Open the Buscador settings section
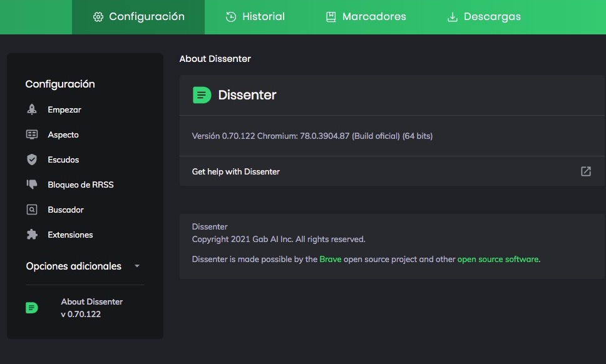Screen dimensions: 606x364 pos(65,210)
